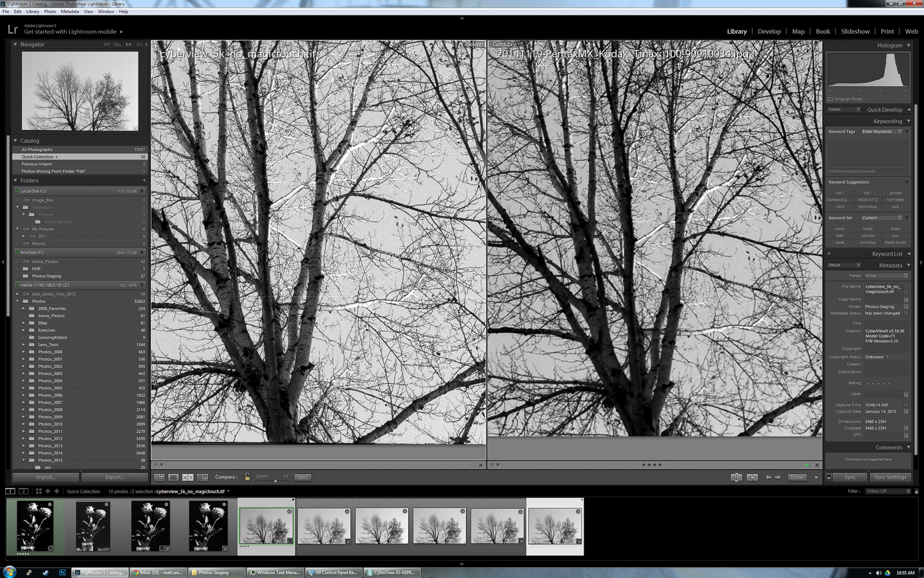Click the Filters Off status switch

click(888, 491)
